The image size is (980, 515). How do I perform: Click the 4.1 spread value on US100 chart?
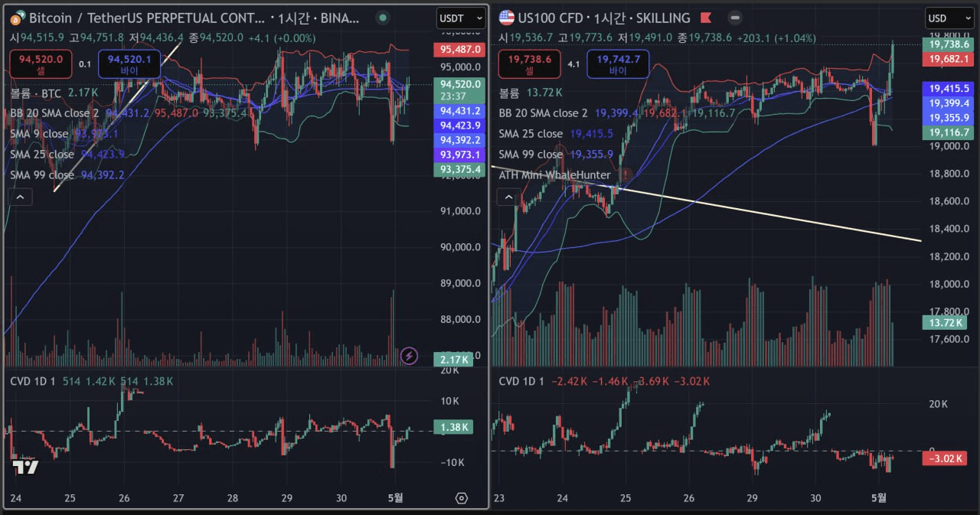(x=573, y=64)
